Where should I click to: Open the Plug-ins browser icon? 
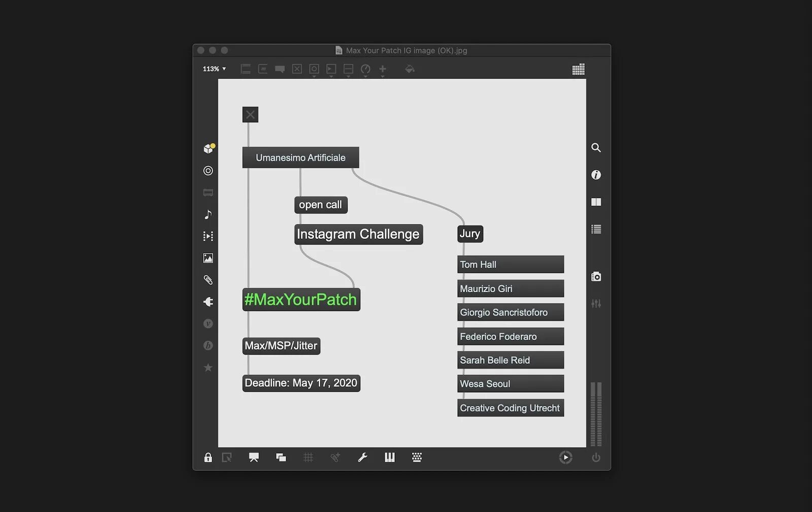[x=208, y=302]
